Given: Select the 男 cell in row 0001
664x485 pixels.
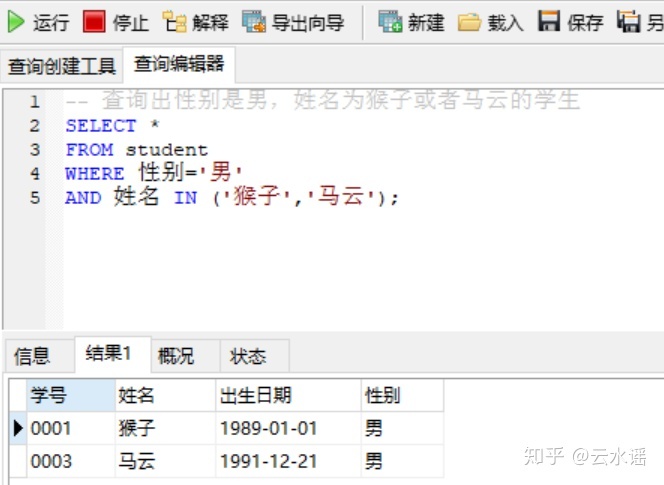Looking at the screenshot, I should click(x=402, y=428).
